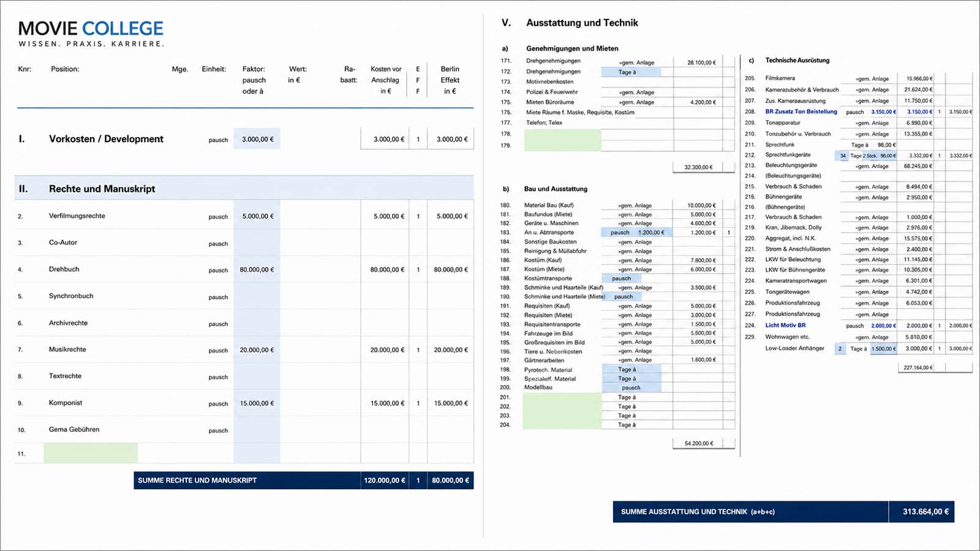
Task: Select the 'Baufundus (Miete)' line item
Action: (x=548, y=214)
